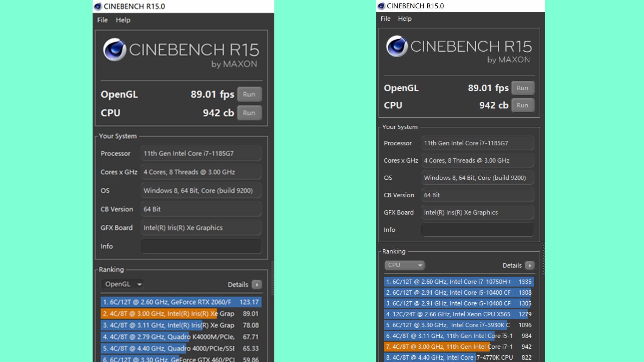Open File menu in right window
The height and width of the screenshot is (362, 644).
(x=385, y=19)
